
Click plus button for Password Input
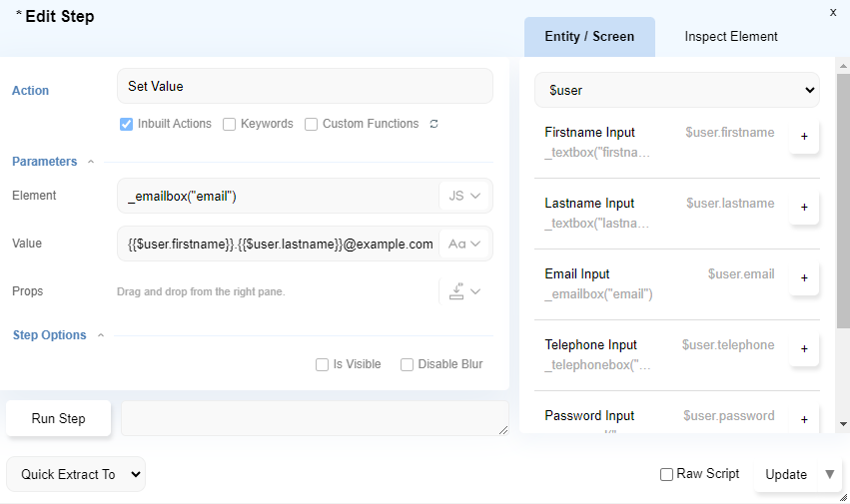click(x=804, y=419)
